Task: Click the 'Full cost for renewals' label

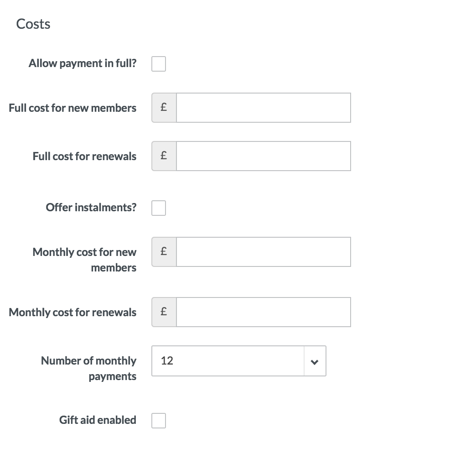Action: pyautogui.click(x=84, y=156)
